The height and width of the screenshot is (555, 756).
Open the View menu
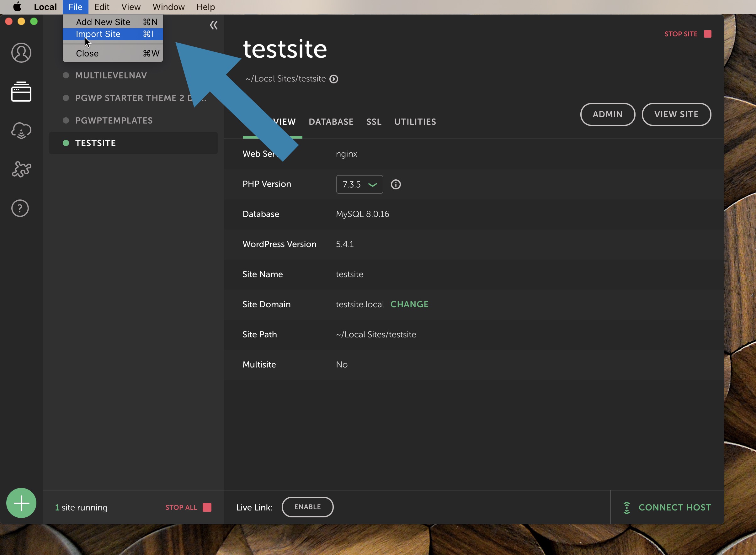click(131, 7)
